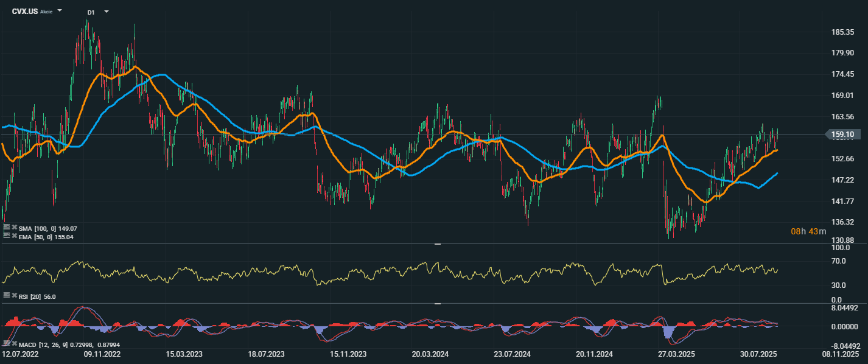Viewport: 868px width, 364px height.
Task: Click the D1 timeframe label
Action: 91,12
